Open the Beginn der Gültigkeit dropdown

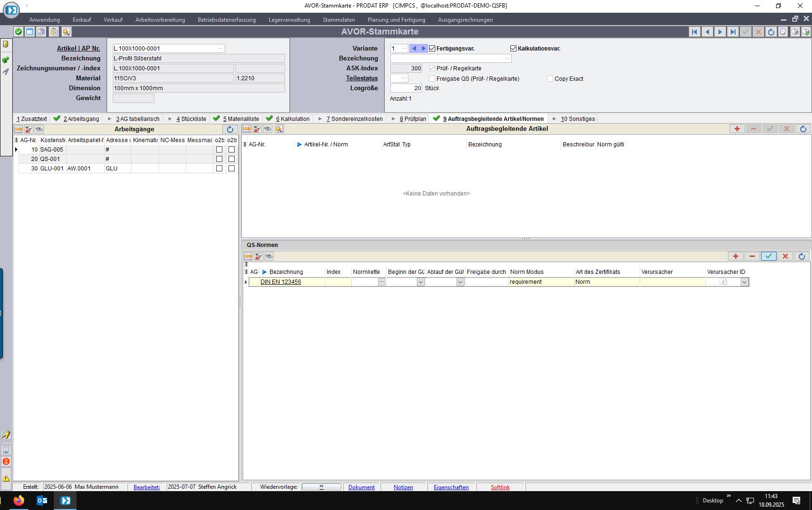click(x=421, y=282)
